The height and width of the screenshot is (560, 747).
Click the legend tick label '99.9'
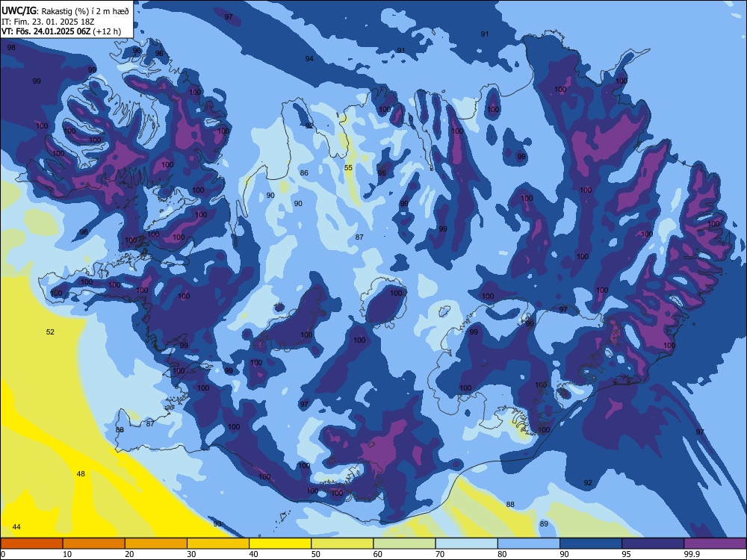tap(692, 554)
